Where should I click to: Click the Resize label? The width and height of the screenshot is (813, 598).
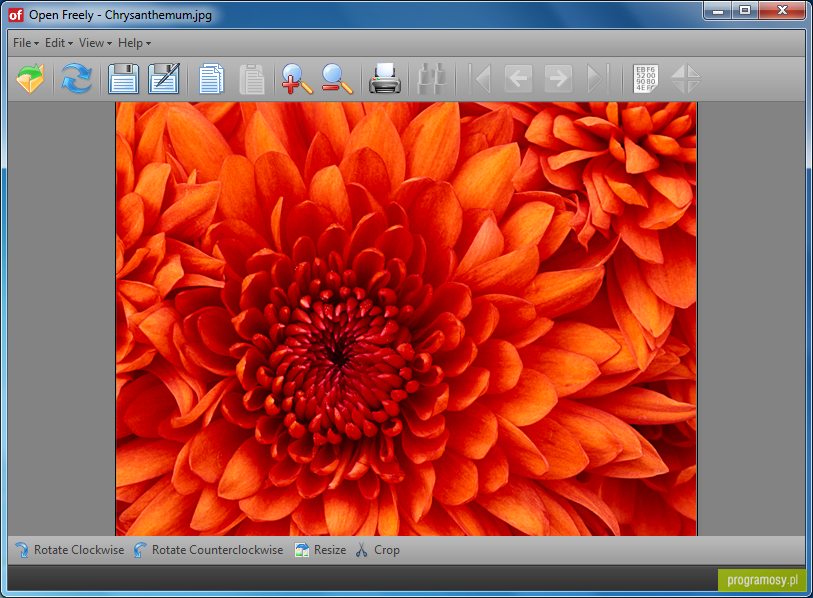click(x=330, y=550)
